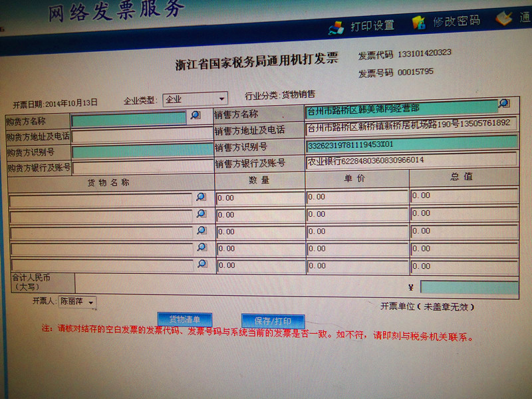Viewport: 532px width, 399px height.
Task: Open the 企业类型 dropdown
Action: [195, 99]
